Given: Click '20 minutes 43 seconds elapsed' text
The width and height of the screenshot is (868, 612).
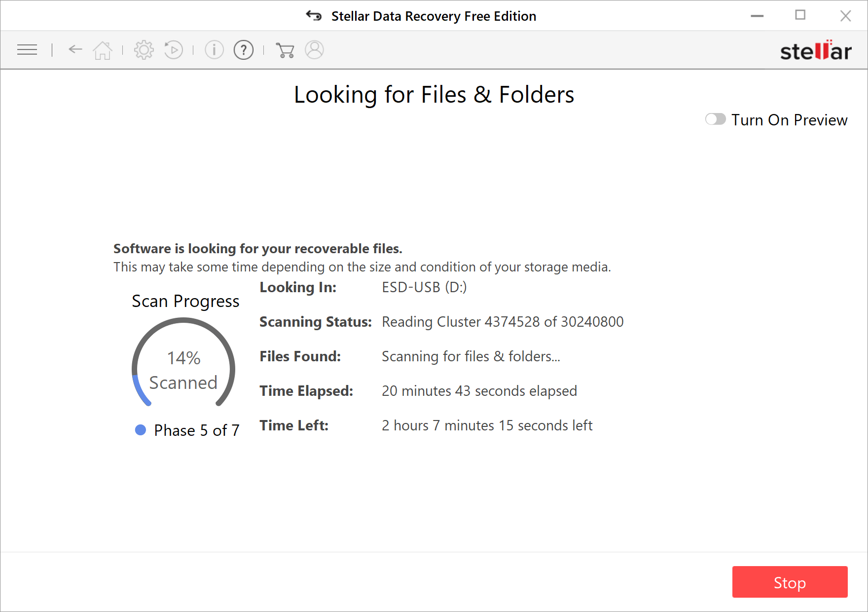Looking at the screenshot, I should click(x=479, y=391).
